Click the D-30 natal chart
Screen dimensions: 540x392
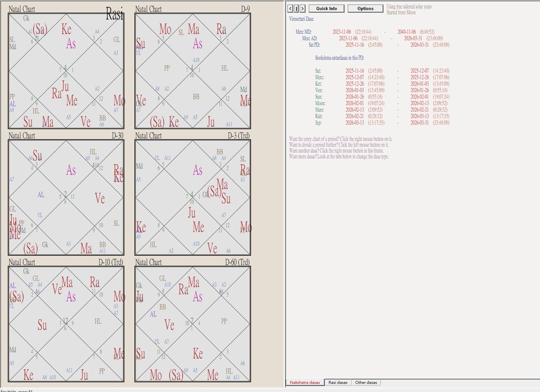click(x=66, y=197)
